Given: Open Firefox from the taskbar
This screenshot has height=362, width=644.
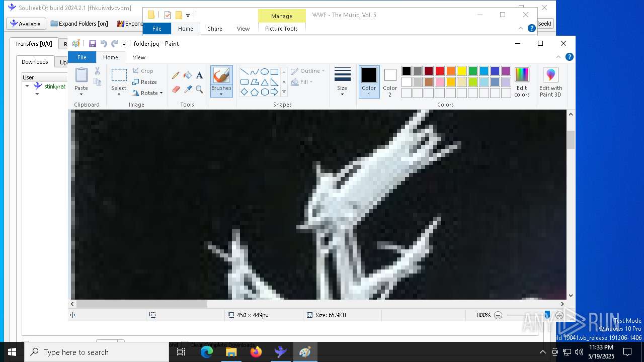Looking at the screenshot, I should (256, 352).
